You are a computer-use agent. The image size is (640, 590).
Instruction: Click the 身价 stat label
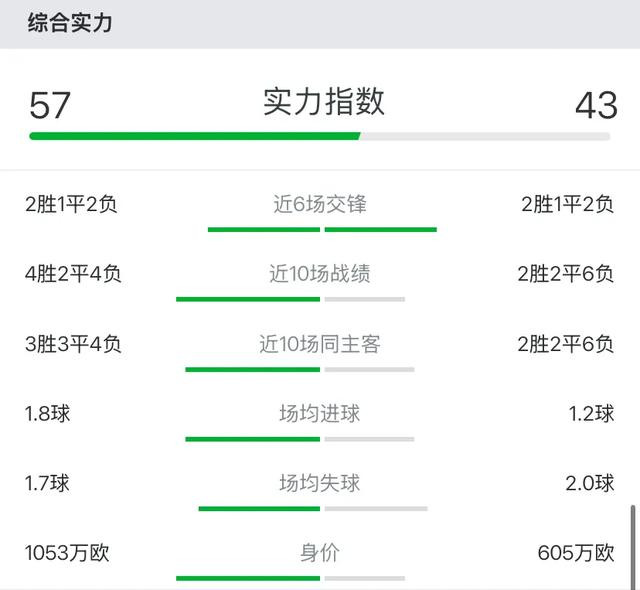click(320, 553)
